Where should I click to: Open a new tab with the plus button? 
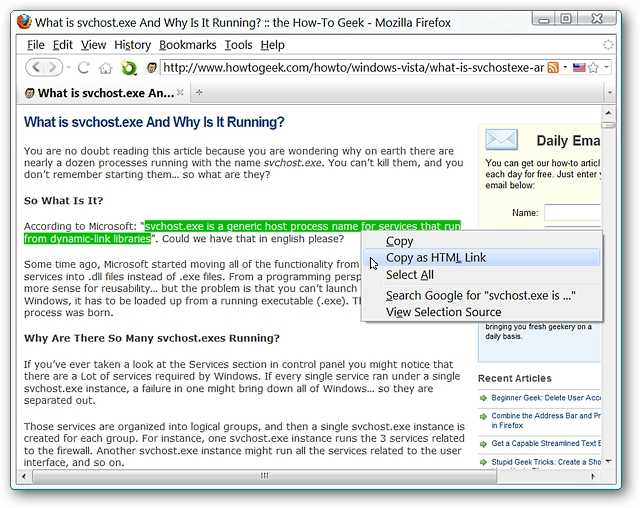(x=199, y=93)
